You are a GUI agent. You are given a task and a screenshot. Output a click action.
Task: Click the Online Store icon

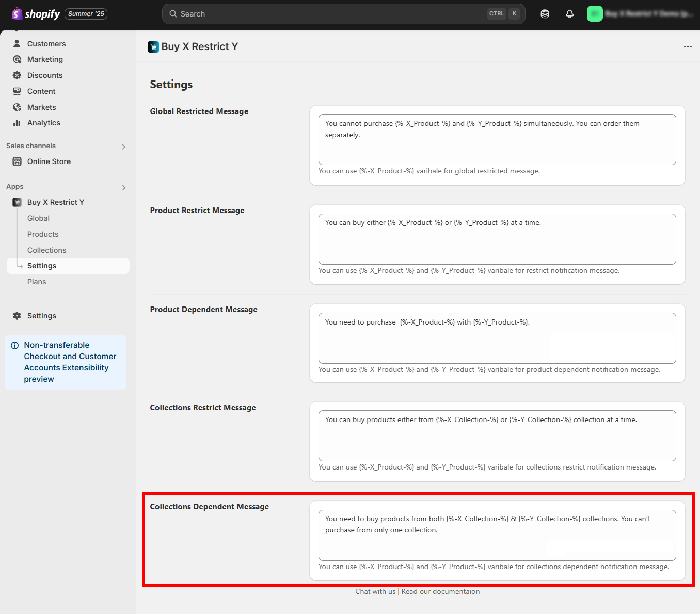click(x=17, y=161)
